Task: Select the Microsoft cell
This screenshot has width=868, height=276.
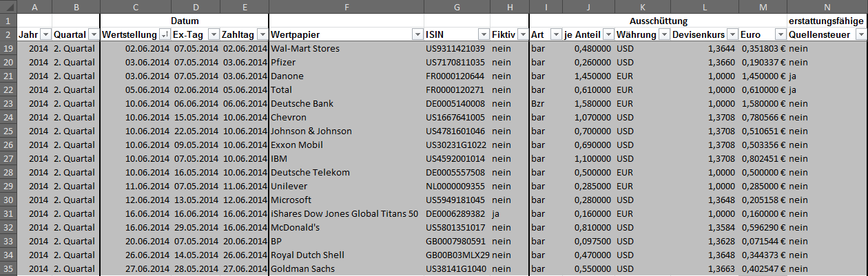Action: coord(347,200)
